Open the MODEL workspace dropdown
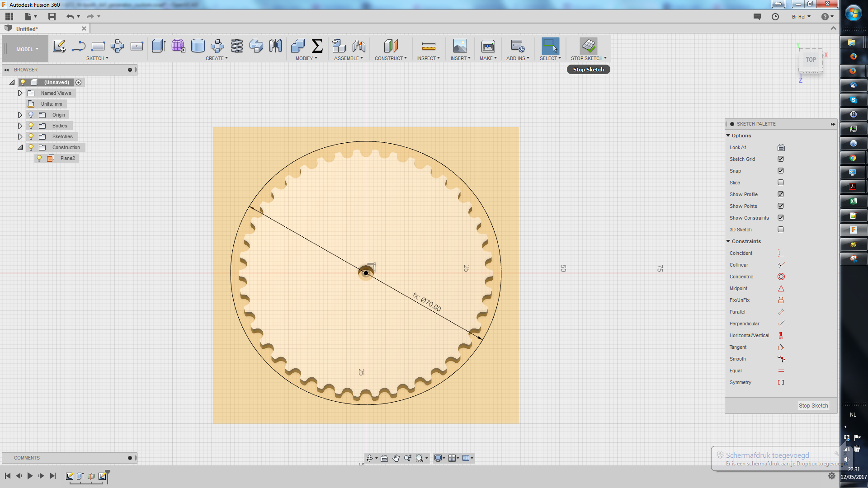The image size is (868, 488). tap(27, 49)
